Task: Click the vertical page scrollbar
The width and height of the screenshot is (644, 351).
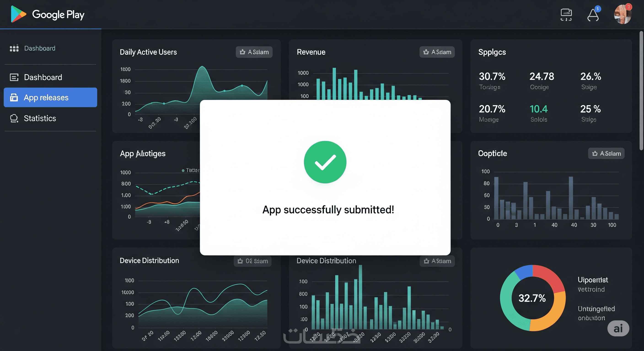Action: point(641,90)
